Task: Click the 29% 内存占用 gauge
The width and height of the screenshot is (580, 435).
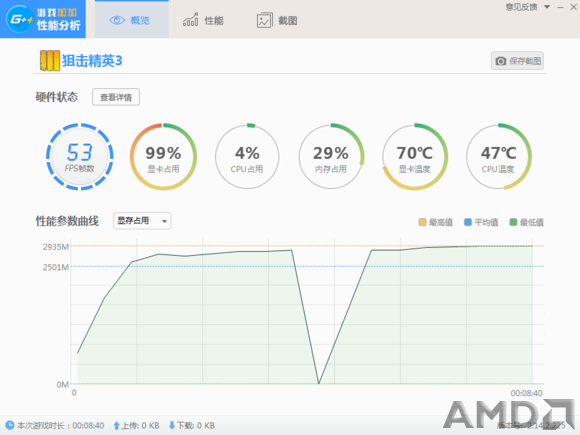Action: (331, 156)
